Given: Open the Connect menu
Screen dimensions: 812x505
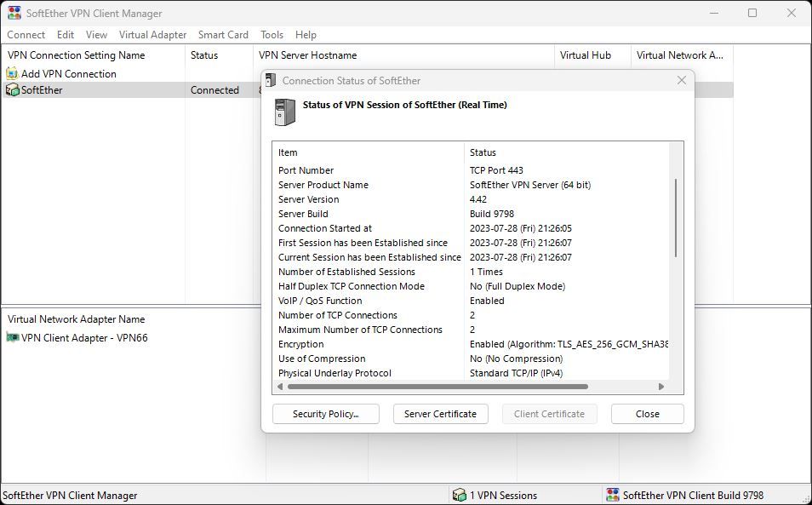Looking at the screenshot, I should click(26, 35).
